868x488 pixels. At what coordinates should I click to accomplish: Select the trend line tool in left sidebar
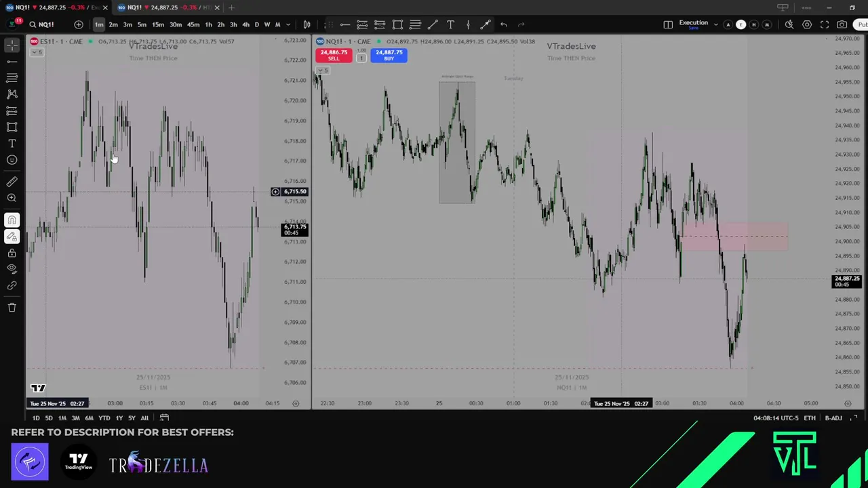(12, 62)
